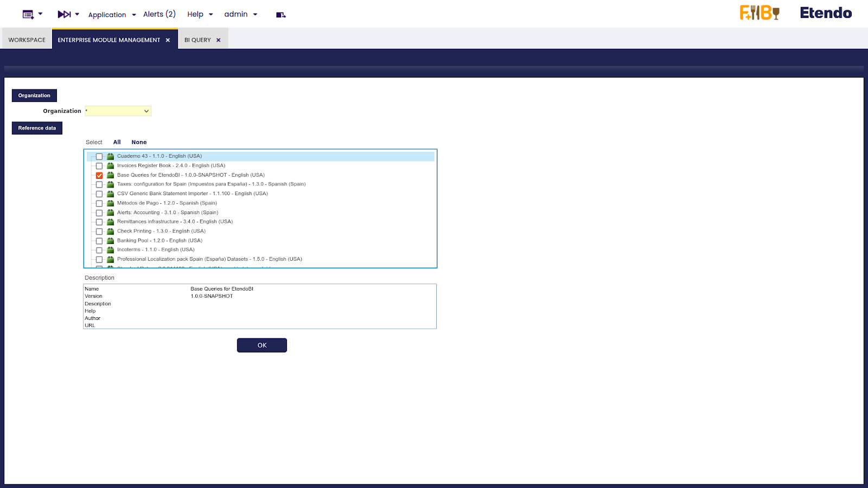The image size is (868, 488).
Task: Click the logout icon in top bar
Action: point(280,15)
